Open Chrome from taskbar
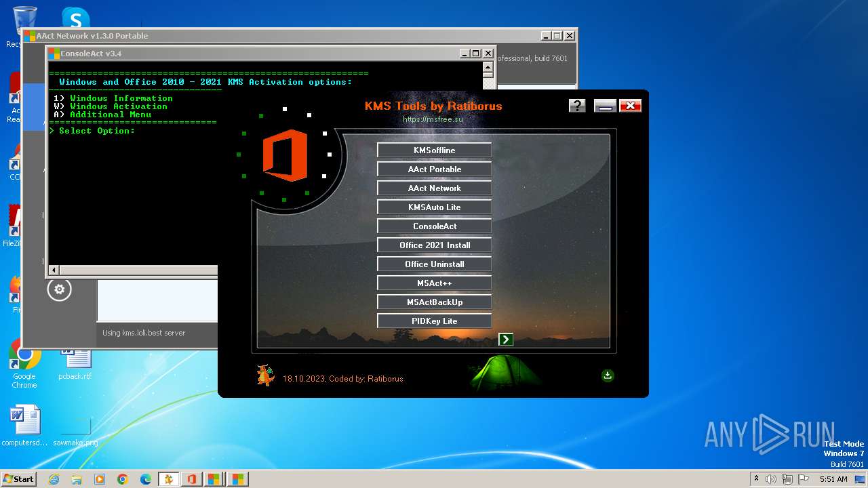868x488 pixels. 123,479
